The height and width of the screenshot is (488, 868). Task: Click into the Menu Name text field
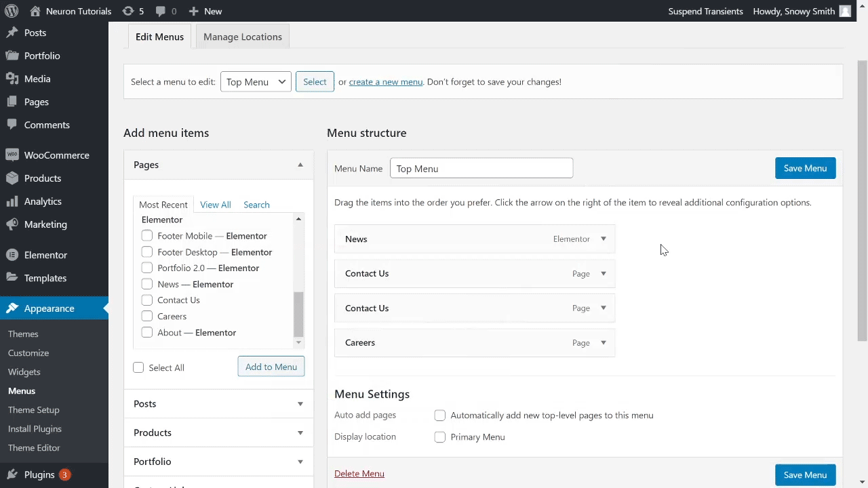click(x=481, y=168)
